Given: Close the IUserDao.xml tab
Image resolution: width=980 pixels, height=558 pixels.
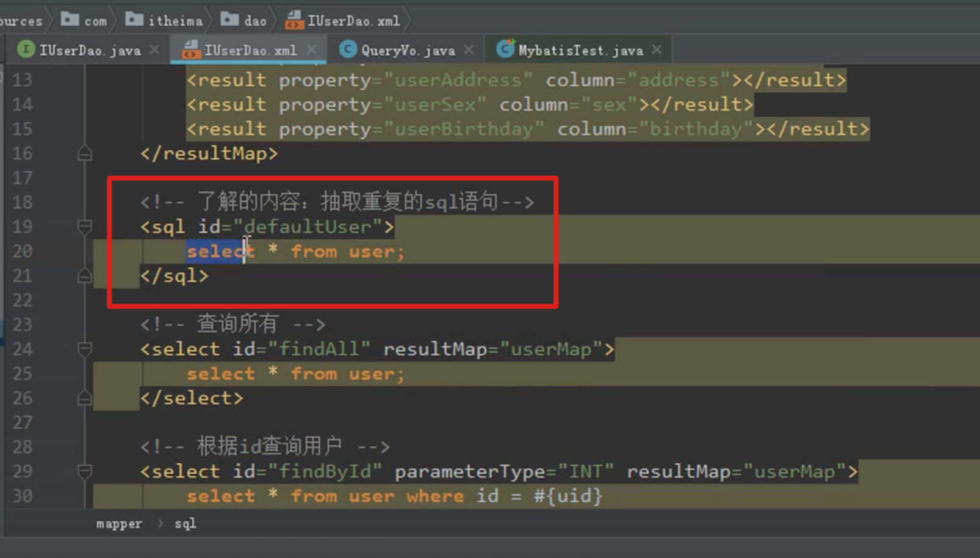Looking at the screenshot, I should click(x=312, y=49).
